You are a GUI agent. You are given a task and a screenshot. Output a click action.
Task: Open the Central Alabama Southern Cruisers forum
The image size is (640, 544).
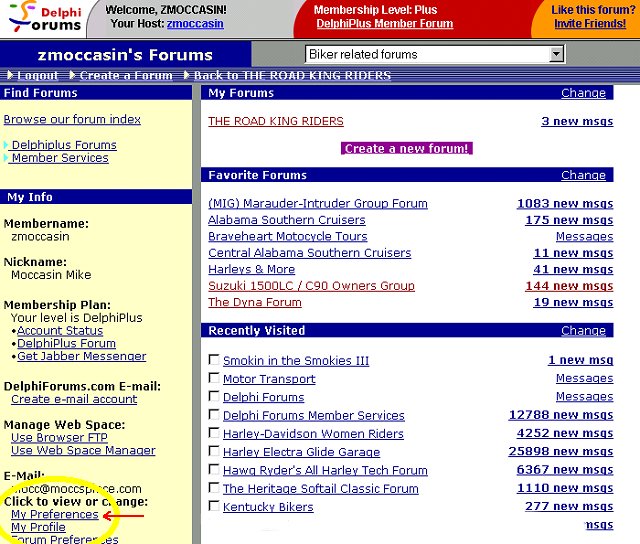pos(310,253)
